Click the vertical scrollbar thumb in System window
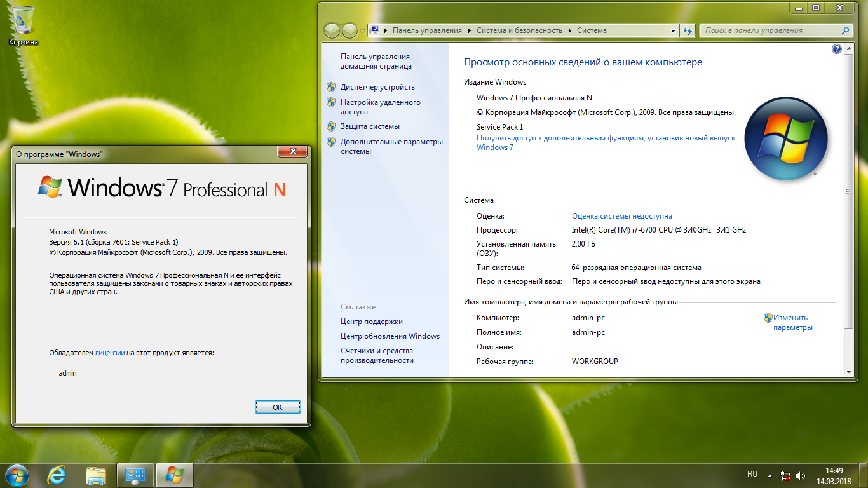 pyautogui.click(x=848, y=191)
